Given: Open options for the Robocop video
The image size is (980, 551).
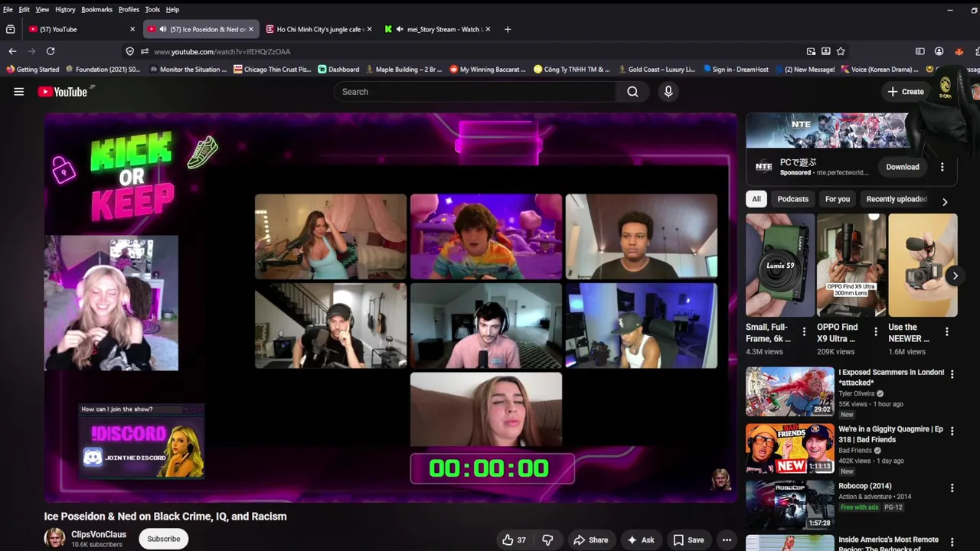Looking at the screenshot, I should click(x=952, y=487).
